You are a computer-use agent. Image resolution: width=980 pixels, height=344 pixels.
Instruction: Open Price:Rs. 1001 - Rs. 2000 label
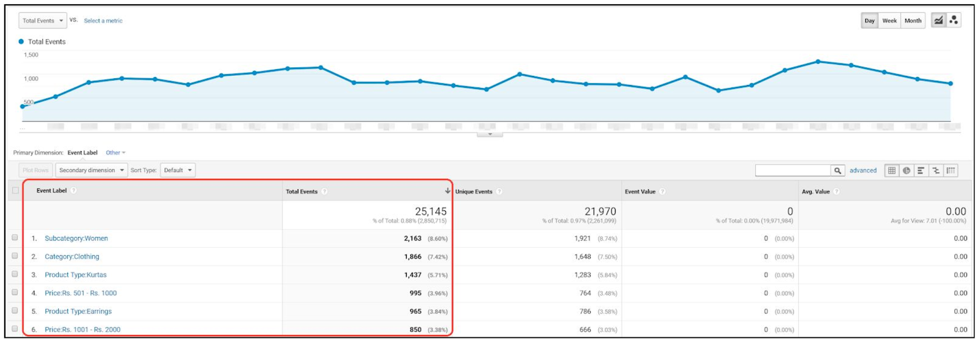tap(82, 329)
